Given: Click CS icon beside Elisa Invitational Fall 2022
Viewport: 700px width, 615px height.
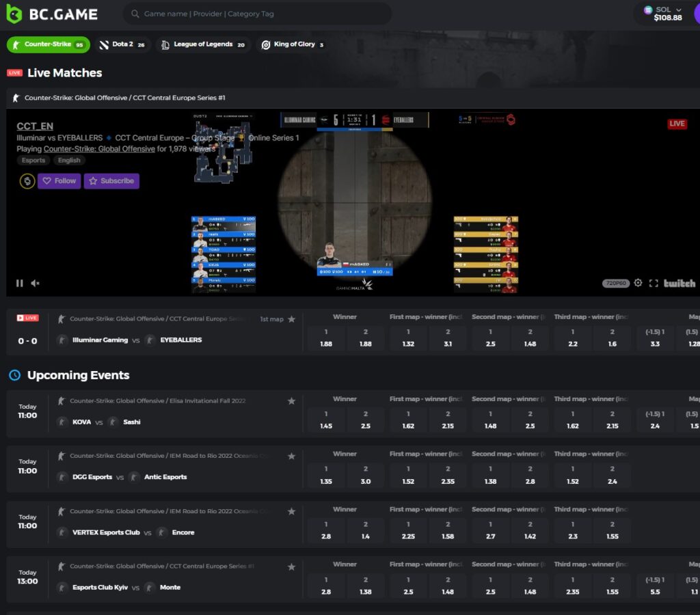Looking at the screenshot, I should click(x=61, y=401).
